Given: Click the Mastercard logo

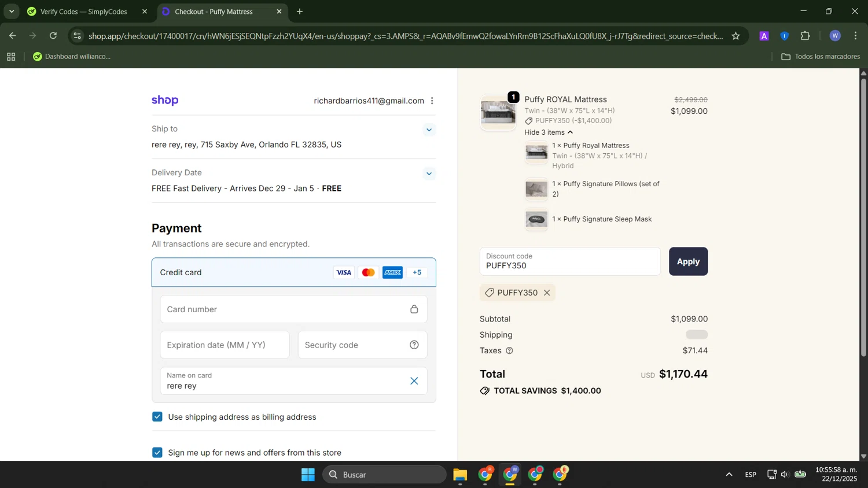Looking at the screenshot, I should click(x=368, y=272).
